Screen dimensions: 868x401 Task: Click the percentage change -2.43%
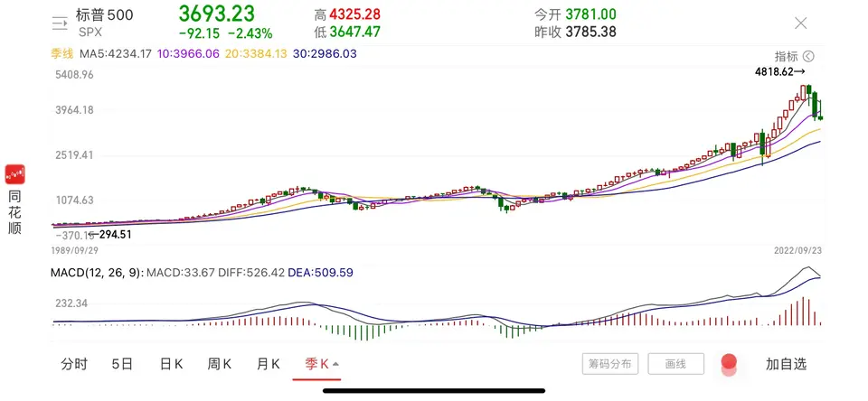click(250, 33)
